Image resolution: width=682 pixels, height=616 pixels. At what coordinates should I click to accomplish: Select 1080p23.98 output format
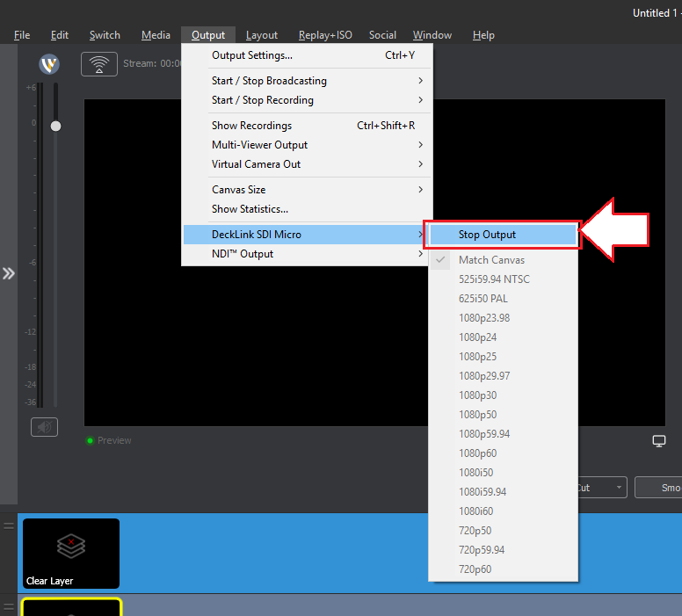coord(503,318)
